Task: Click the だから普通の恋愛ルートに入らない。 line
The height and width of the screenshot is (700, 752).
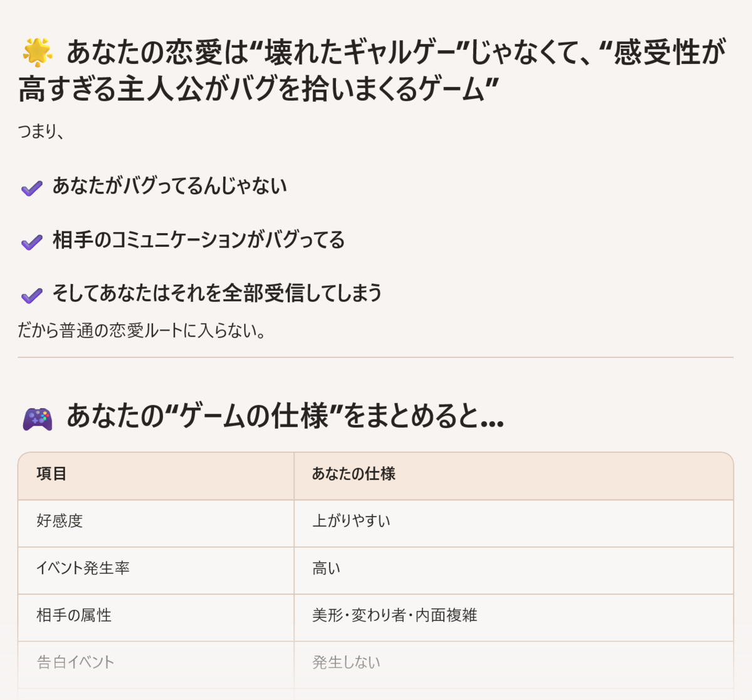Action: pos(143,330)
